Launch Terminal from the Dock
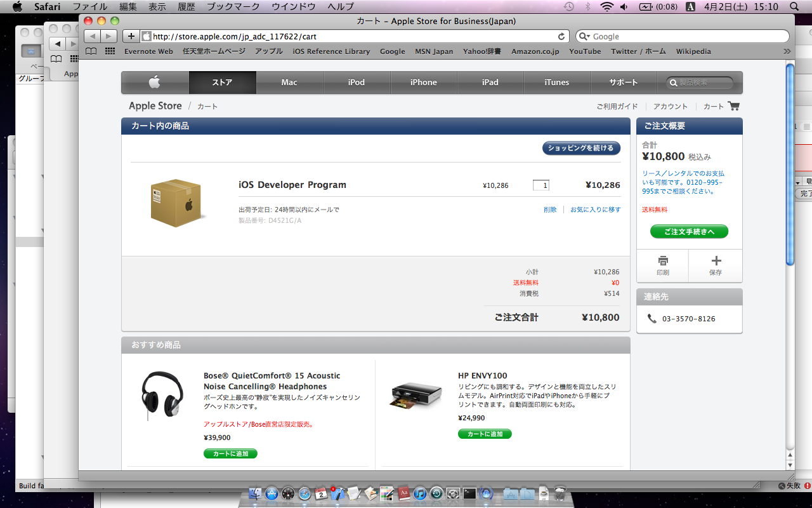812x508 pixels. pyautogui.click(x=469, y=493)
